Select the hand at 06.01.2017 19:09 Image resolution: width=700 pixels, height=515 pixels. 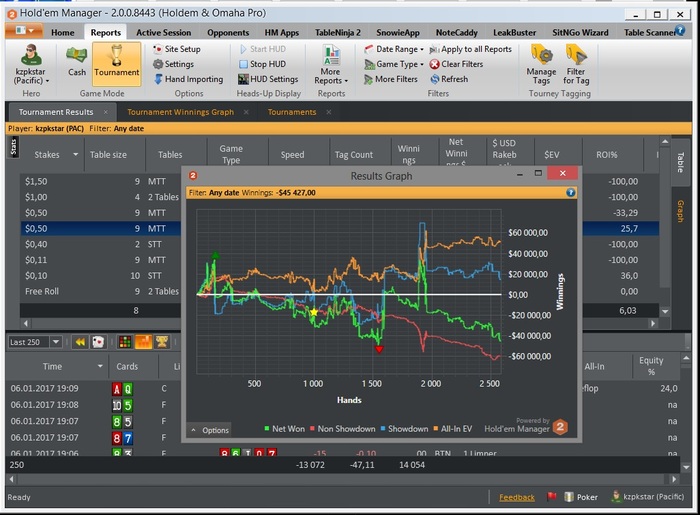(45, 389)
